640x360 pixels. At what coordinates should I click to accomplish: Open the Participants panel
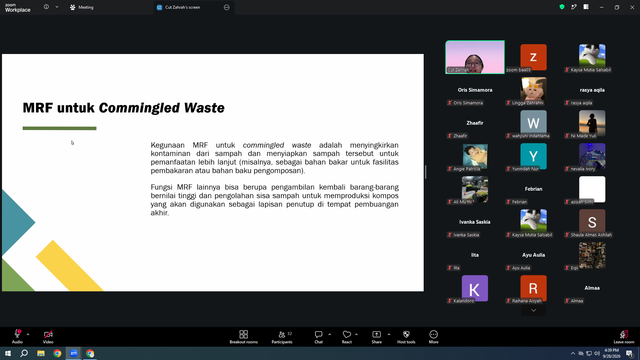click(x=282, y=337)
